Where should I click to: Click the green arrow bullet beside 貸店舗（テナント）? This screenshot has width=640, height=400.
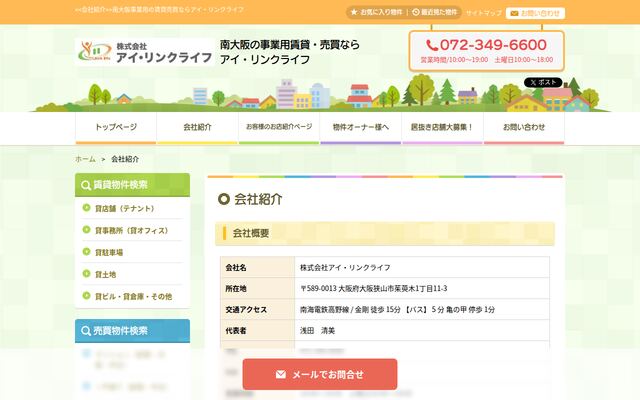point(86,208)
